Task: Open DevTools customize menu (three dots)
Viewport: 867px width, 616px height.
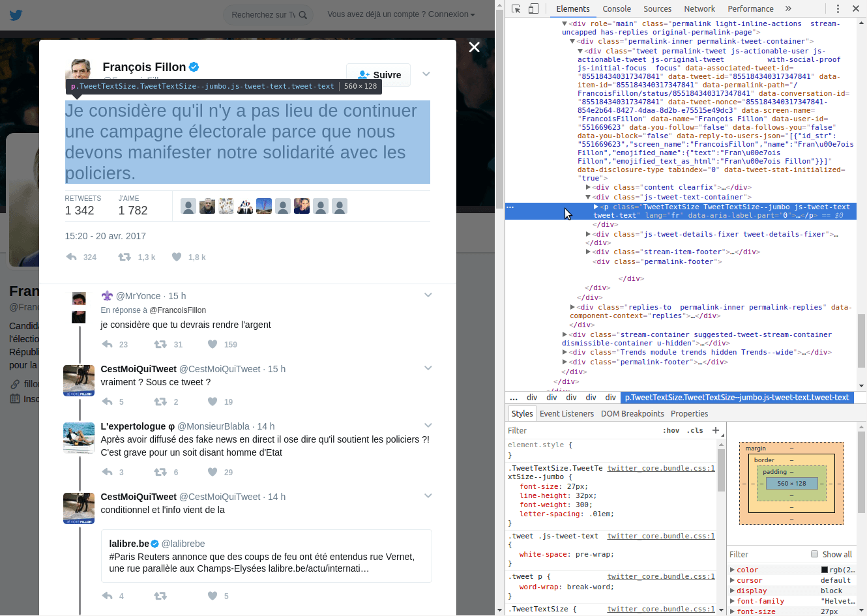Action: click(x=838, y=8)
